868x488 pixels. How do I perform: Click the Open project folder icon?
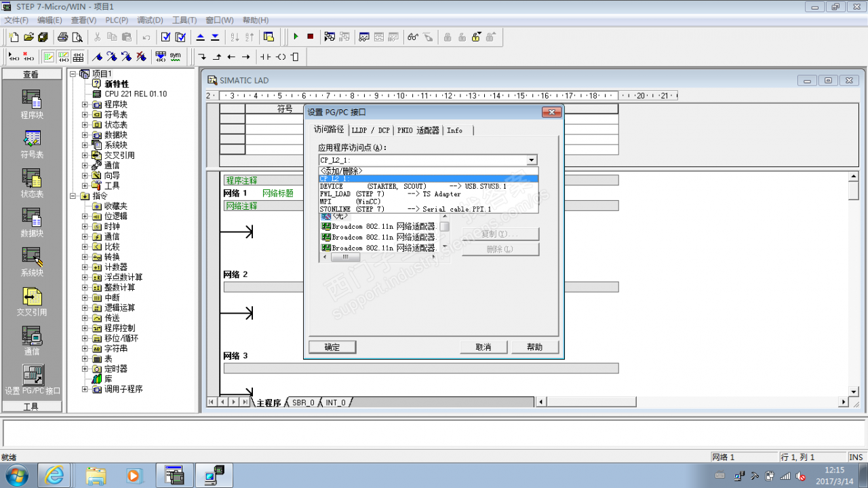point(28,37)
